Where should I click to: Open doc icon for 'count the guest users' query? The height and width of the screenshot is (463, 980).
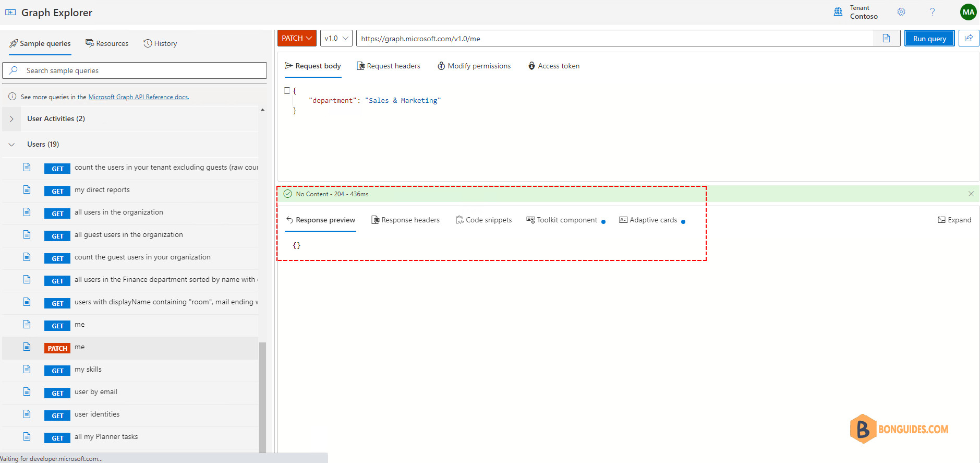[27, 257]
